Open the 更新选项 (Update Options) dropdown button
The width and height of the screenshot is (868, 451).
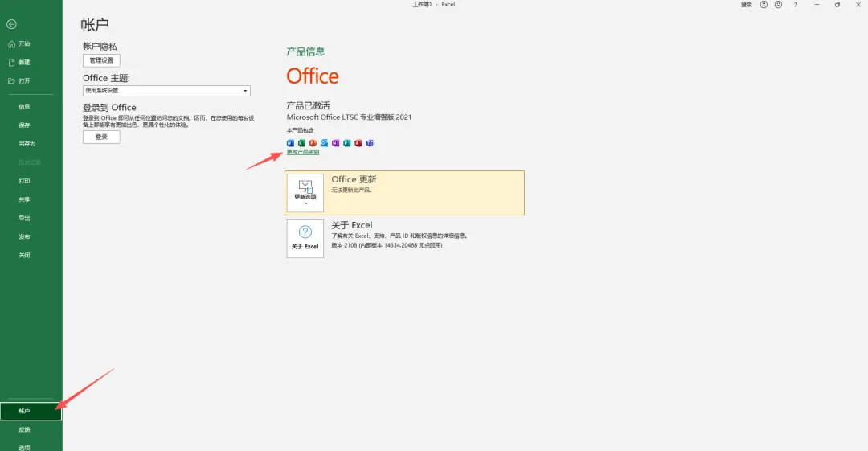(305, 192)
